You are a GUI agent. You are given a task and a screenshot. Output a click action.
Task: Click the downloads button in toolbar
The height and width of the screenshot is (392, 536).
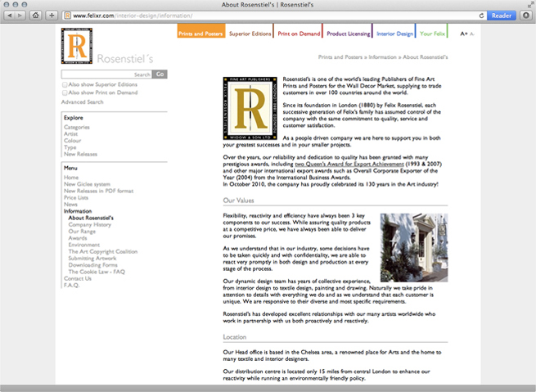pos(526,16)
